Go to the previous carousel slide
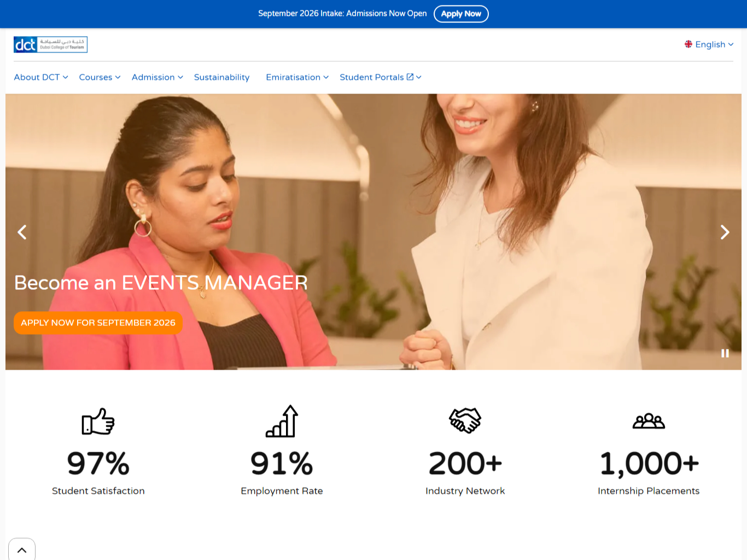Screen dimensions: 747x560 [22, 232]
